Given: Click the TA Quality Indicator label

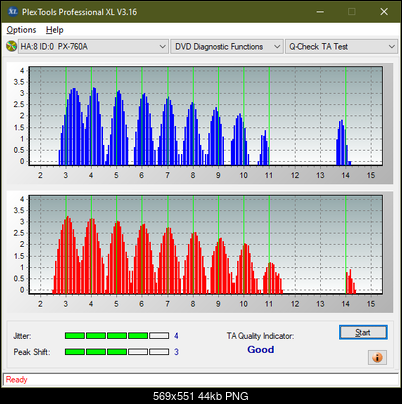Looking at the screenshot, I should (260, 336).
